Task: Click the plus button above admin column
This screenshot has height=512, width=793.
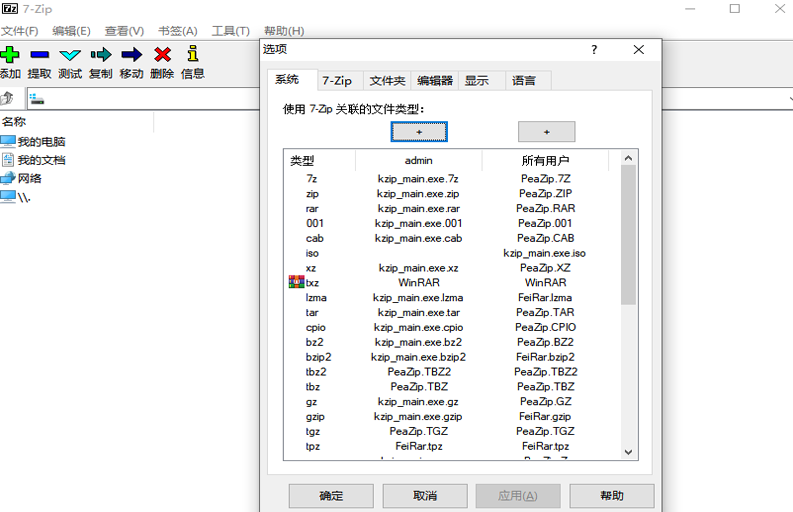Action: pos(419,132)
